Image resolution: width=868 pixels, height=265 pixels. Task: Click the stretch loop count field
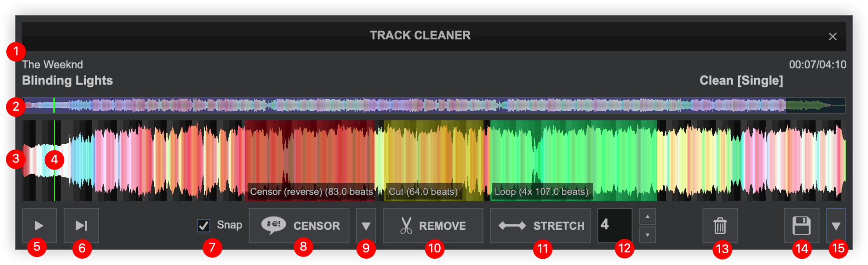(614, 225)
